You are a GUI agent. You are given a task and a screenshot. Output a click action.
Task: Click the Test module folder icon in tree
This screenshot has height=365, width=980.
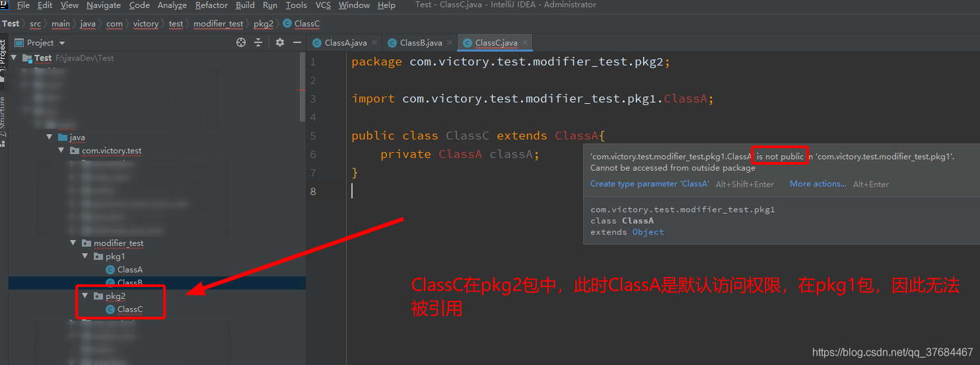click(x=27, y=58)
